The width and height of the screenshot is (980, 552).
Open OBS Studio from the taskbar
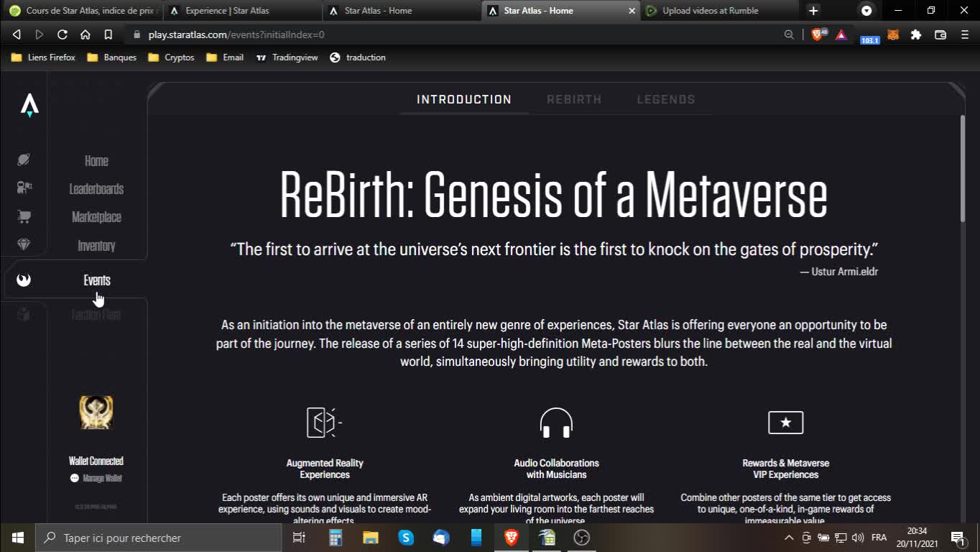point(582,538)
